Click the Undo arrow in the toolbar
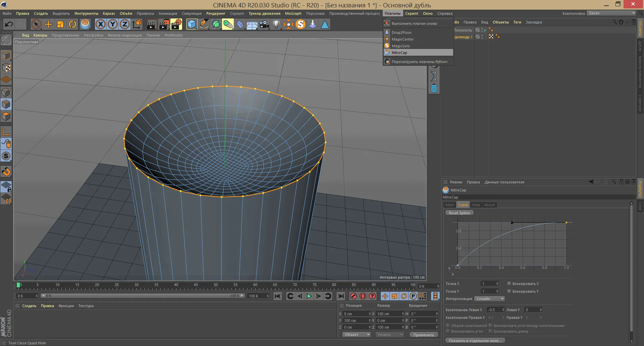644x346 pixels. 9,24
